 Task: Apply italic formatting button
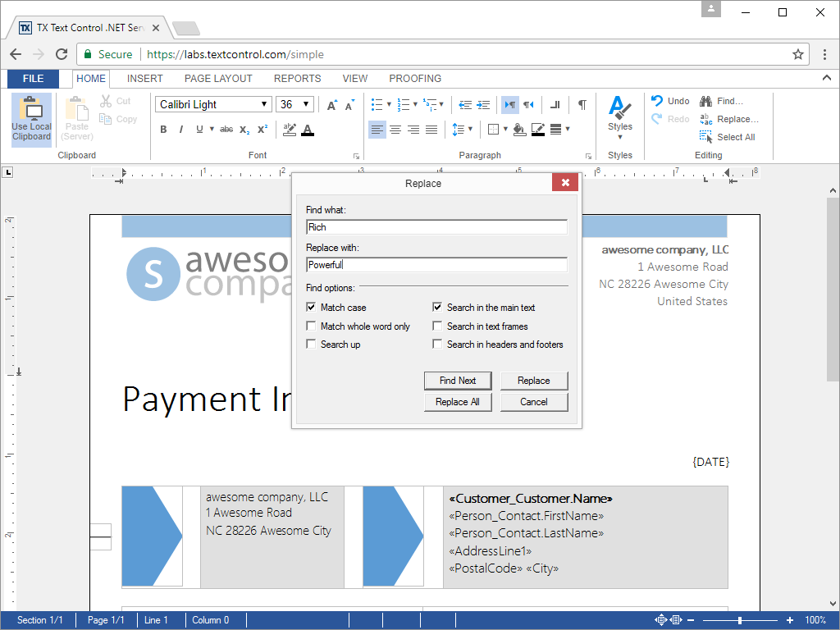coord(181,130)
